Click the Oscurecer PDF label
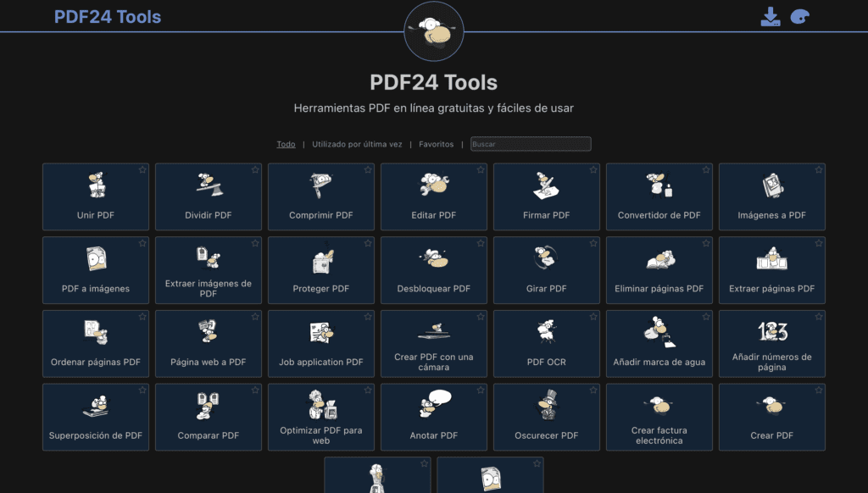Viewport: 868px width, 493px height. pos(547,435)
